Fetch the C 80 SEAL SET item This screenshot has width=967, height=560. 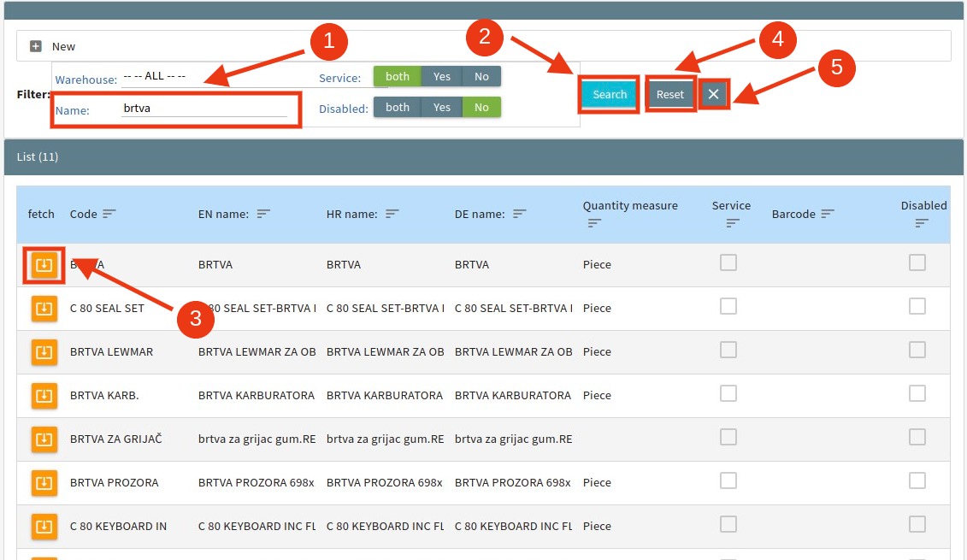[44, 309]
